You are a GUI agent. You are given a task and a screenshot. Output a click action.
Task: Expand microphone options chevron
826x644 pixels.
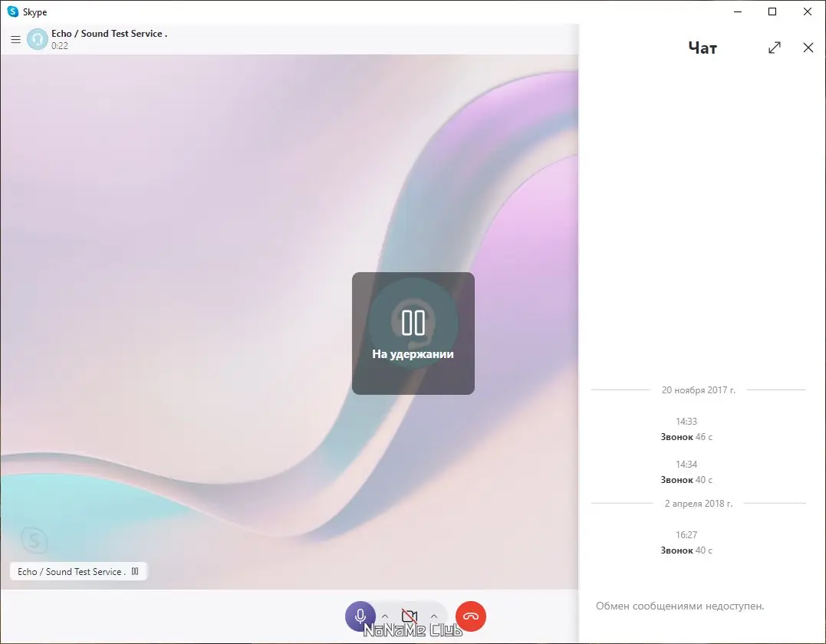[385, 616]
